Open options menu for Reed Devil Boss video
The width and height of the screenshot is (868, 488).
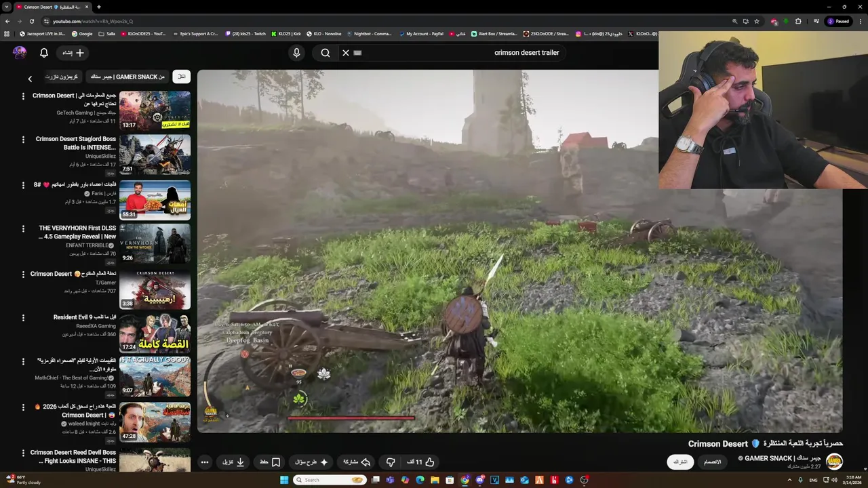point(23,453)
